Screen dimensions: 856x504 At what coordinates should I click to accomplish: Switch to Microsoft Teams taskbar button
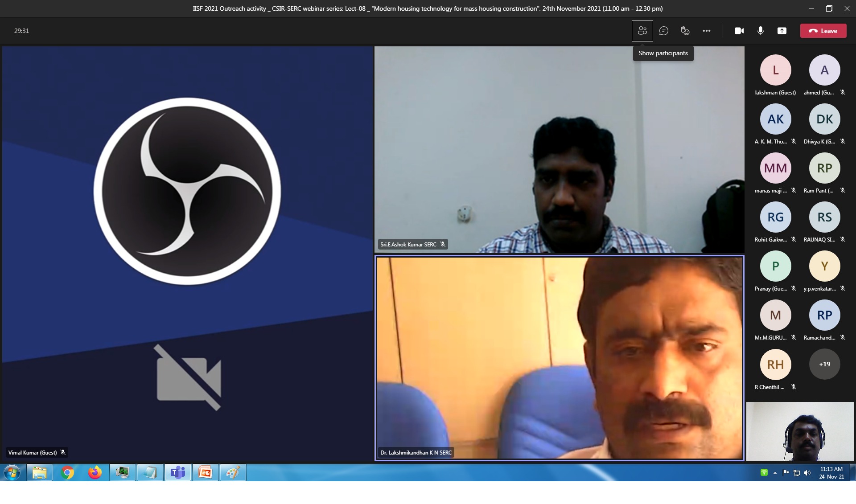(x=178, y=472)
